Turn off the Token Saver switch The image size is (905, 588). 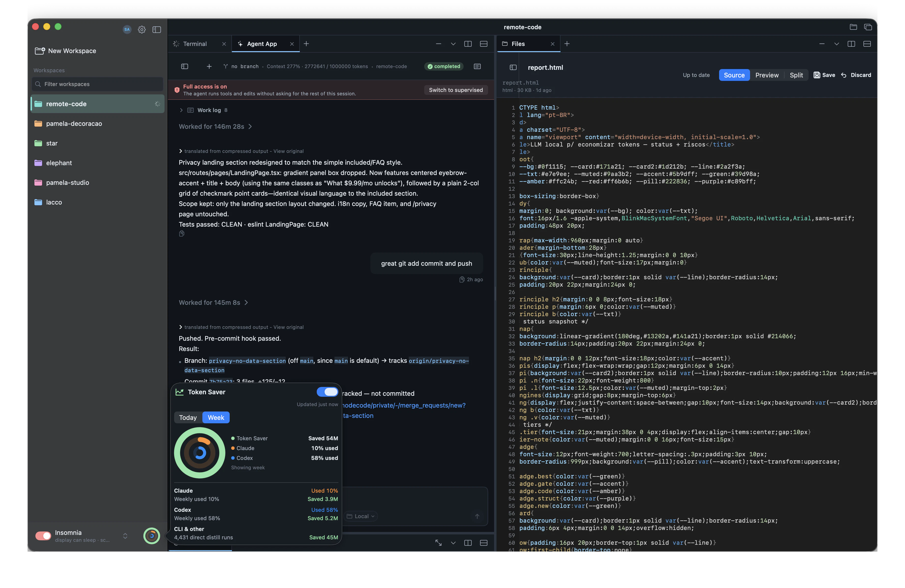[x=327, y=392]
